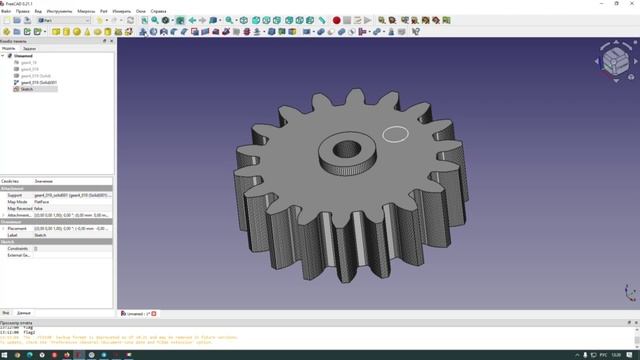The height and width of the screenshot is (360, 640).
Task: Click the green back navigation arrow
Action: [192, 20]
